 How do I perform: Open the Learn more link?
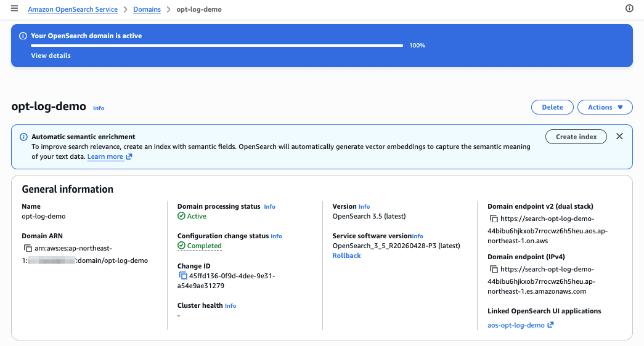tap(105, 156)
